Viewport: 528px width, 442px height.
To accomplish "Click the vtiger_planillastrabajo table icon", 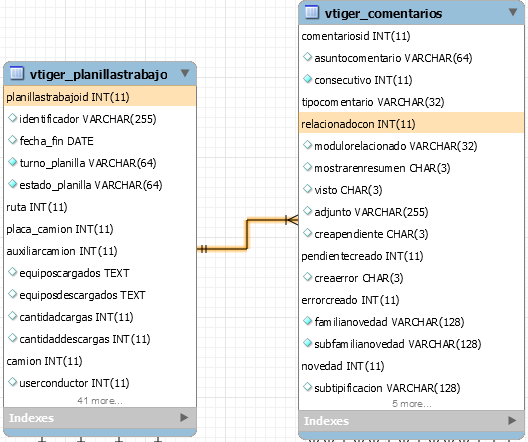I will [16, 73].
